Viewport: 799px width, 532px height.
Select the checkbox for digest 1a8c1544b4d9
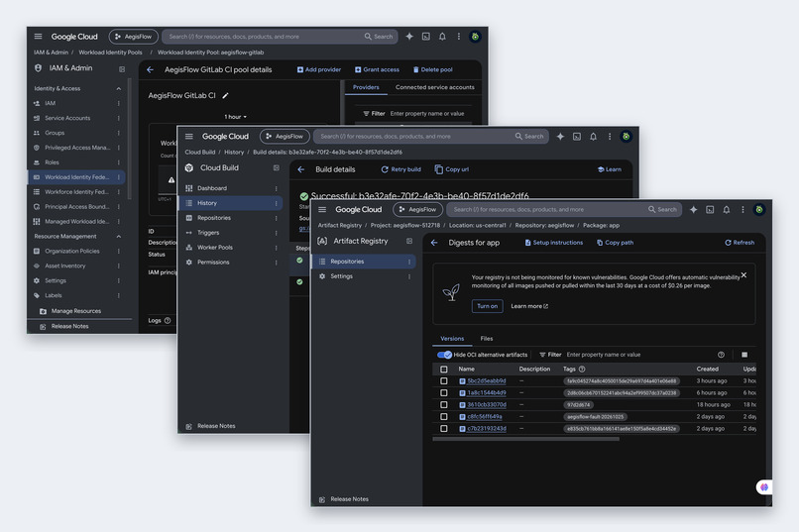point(444,392)
